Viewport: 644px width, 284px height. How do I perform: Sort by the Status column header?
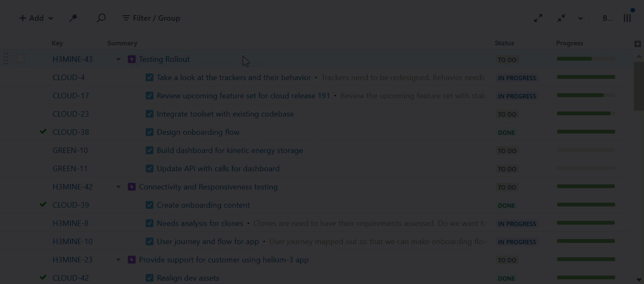pyautogui.click(x=504, y=43)
